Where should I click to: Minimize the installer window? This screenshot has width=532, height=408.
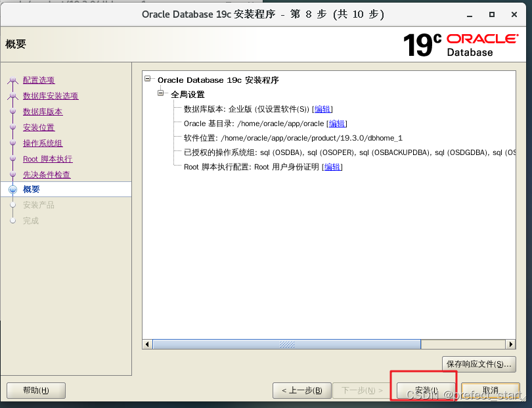470,14
